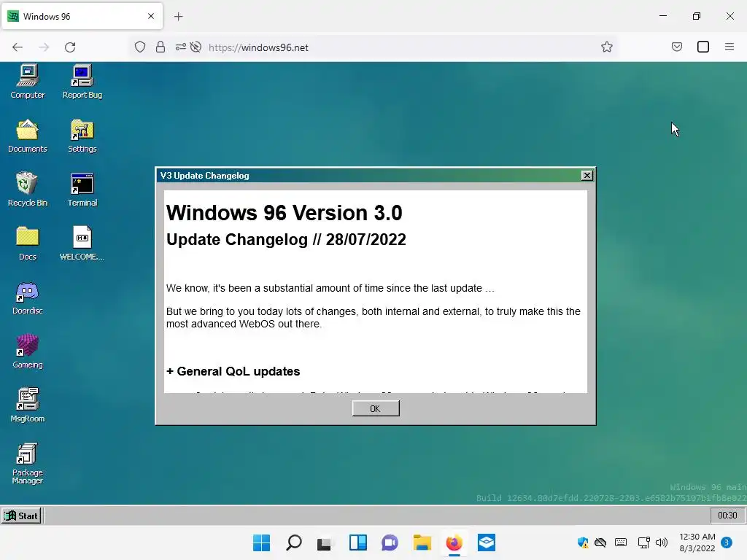Open File Explorer from the taskbar
Viewport: 747px width, 560px height.
pos(422,542)
